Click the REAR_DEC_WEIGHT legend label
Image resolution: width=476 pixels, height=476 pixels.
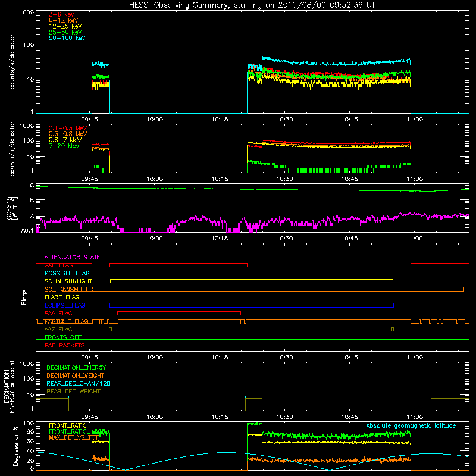[73, 392]
